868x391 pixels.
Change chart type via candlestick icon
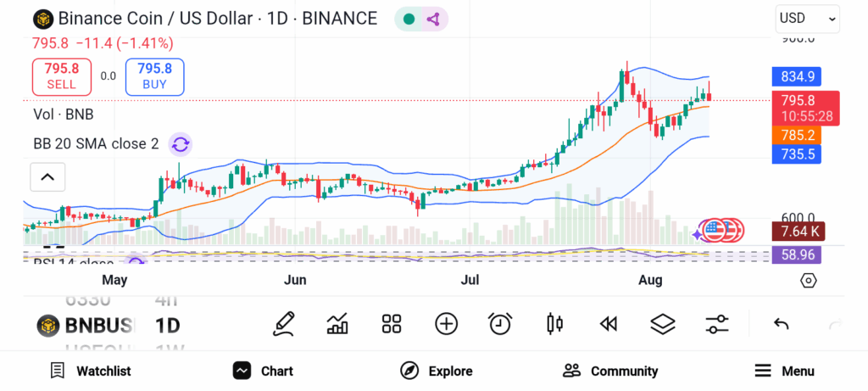click(555, 323)
